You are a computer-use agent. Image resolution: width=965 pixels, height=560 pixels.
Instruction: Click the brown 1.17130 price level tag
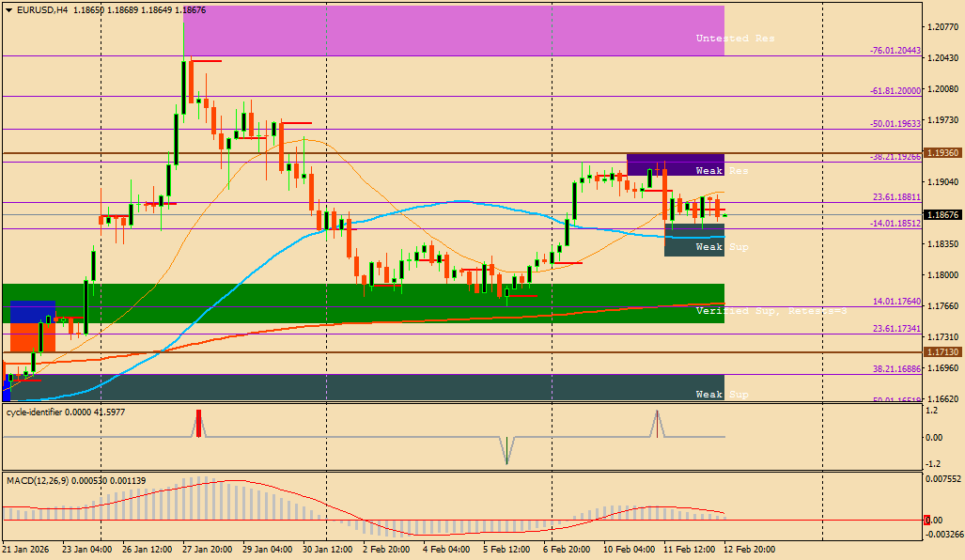coord(942,352)
